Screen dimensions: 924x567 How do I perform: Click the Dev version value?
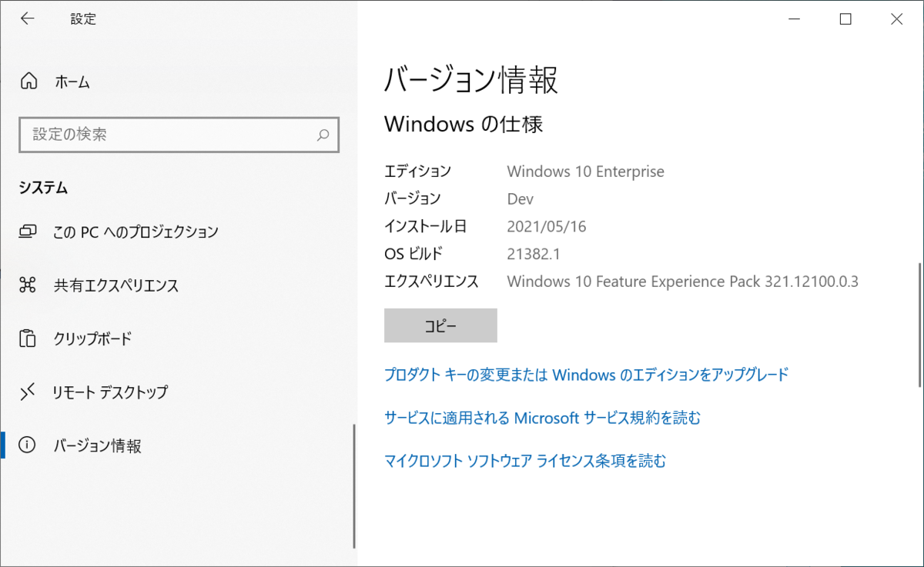(x=521, y=198)
